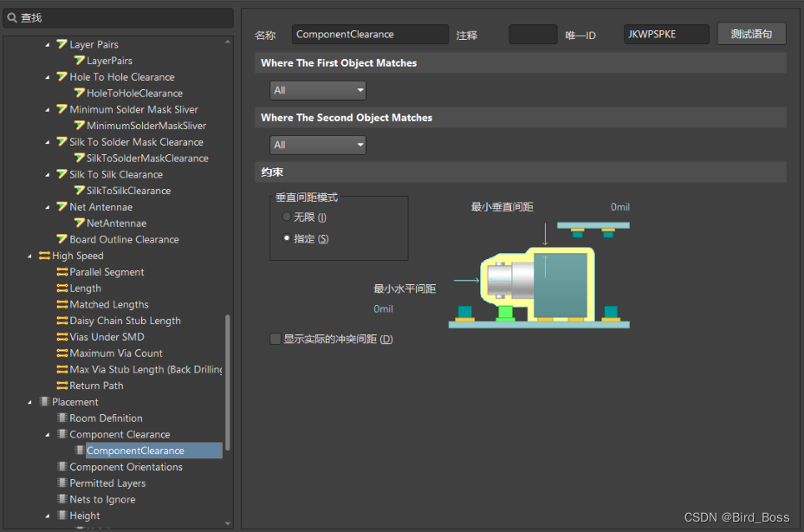The image size is (804, 532).
Task: Select the Length rule in tree
Action: click(85, 289)
